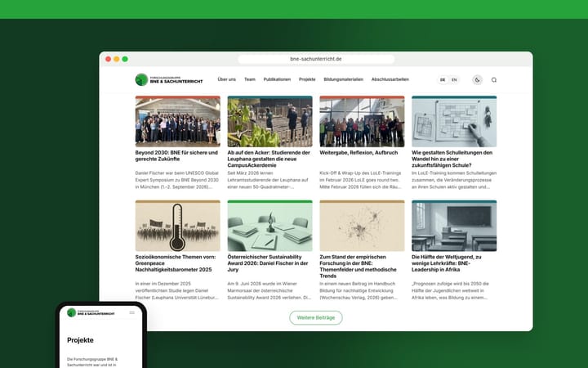Screen dimensions: 588x368
Task: Open classroom thumbnail of BNE-Leadership in Afrika
Action: (x=454, y=226)
